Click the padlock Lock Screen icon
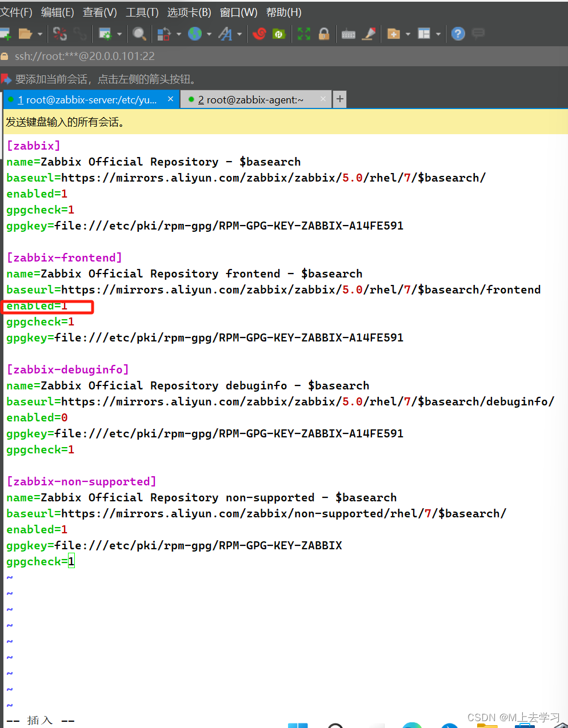The height and width of the screenshot is (728, 568). [x=324, y=34]
